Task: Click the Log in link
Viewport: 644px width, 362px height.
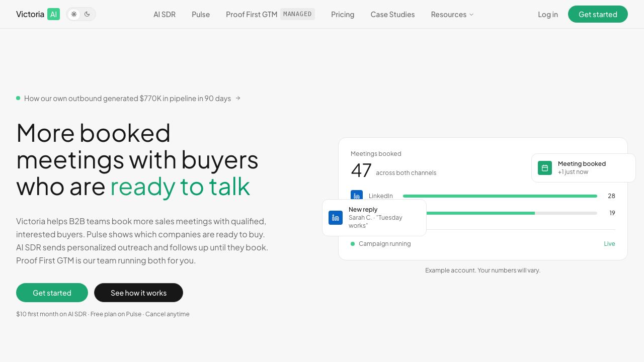Action: click(548, 14)
